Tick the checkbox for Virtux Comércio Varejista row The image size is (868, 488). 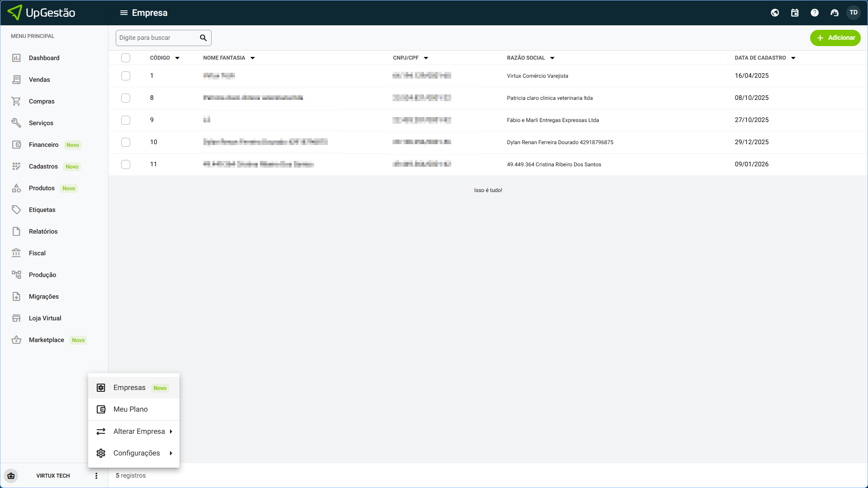click(126, 76)
